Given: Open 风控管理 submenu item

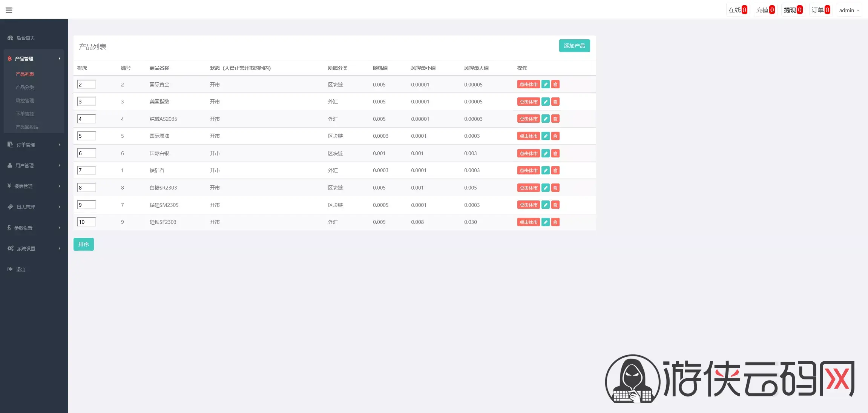Looking at the screenshot, I should [x=25, y=100].
